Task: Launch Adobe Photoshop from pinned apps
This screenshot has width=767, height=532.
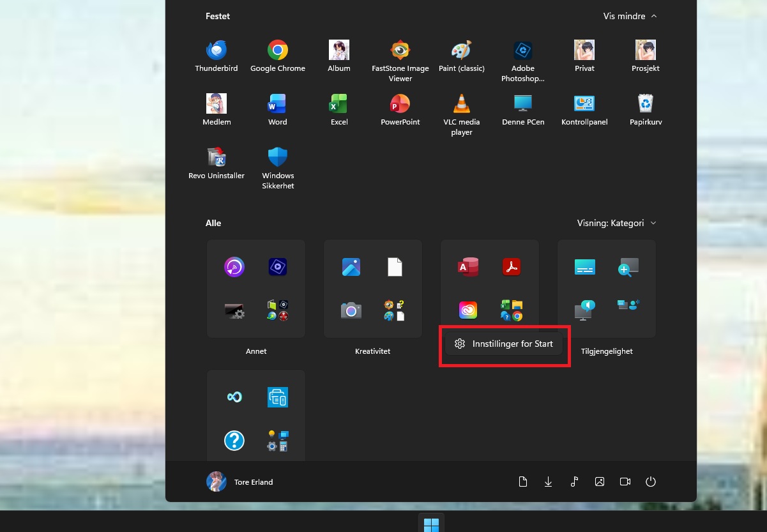Action: (523, 62)
